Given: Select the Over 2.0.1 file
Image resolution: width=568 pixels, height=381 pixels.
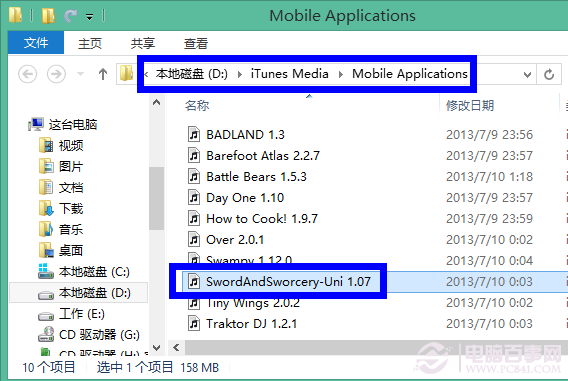Looking at the screenshot, I should click(x=235, y=240).
